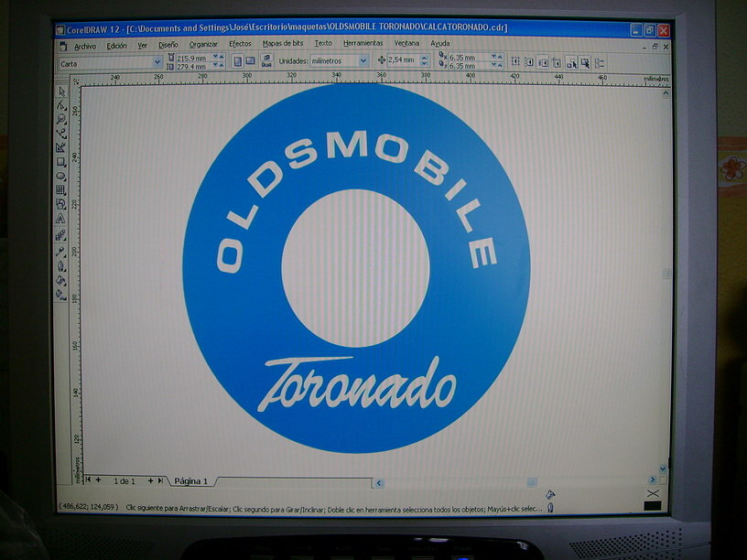
Task: Toggle treat as filled option
Action: 585,63
